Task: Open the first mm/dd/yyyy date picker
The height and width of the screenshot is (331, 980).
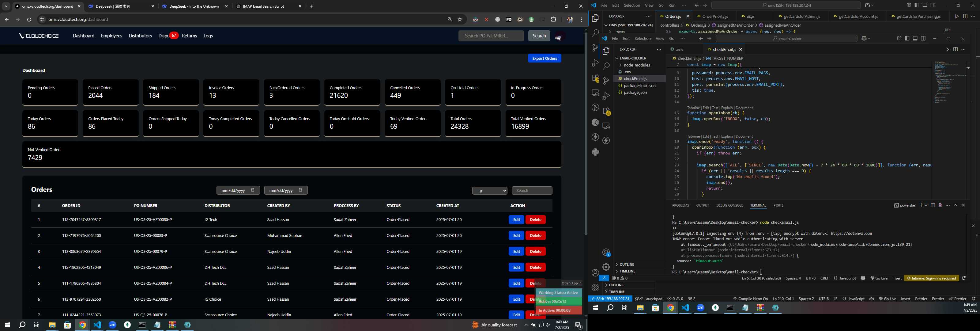Action: click(x=238, y=190)
